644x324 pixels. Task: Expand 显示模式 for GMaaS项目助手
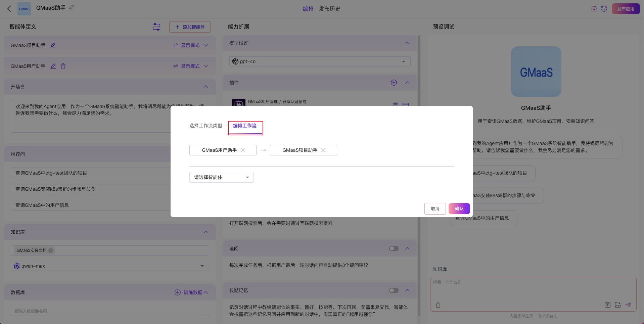(191, 45)
